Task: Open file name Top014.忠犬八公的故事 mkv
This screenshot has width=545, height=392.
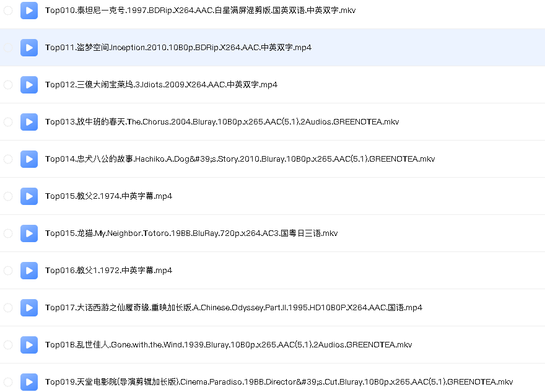Action: [x=240, y=159]
